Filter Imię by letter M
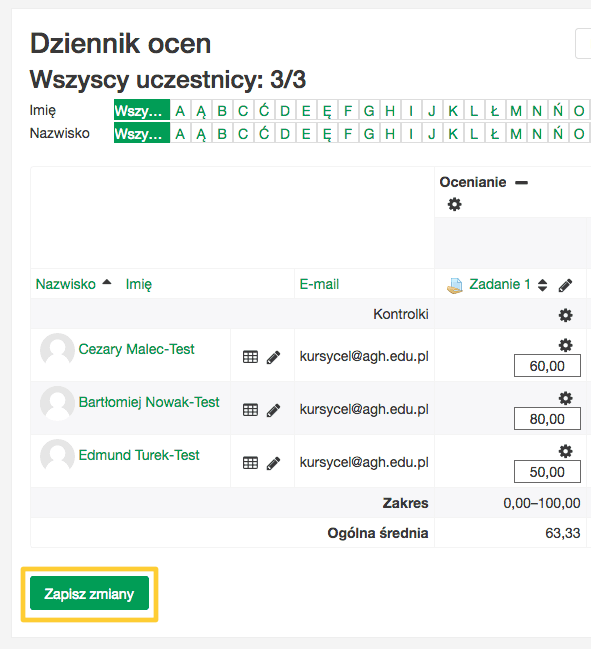The width and height of the screenshot is (591, 649). coord(516,111)
